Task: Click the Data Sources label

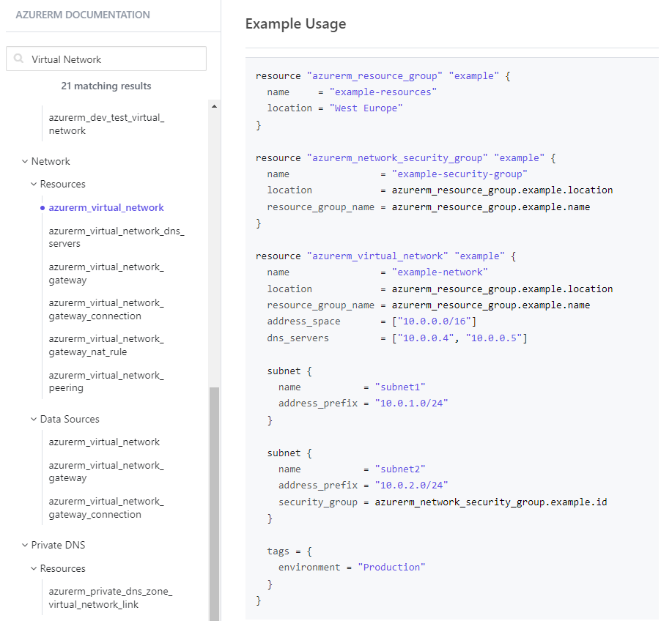Action: 70,420
